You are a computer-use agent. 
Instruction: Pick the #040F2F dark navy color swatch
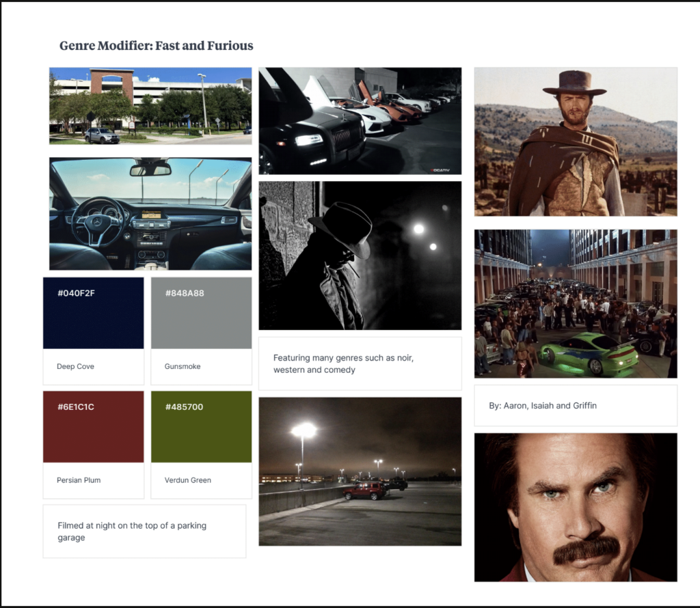pyautogui.click(x=94, y=313)
